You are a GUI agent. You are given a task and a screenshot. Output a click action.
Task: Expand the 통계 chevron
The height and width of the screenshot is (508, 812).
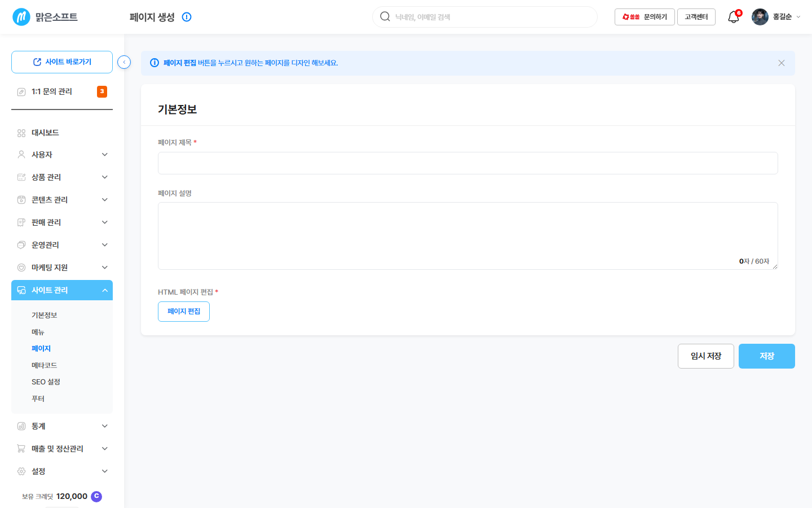point(105,426)
